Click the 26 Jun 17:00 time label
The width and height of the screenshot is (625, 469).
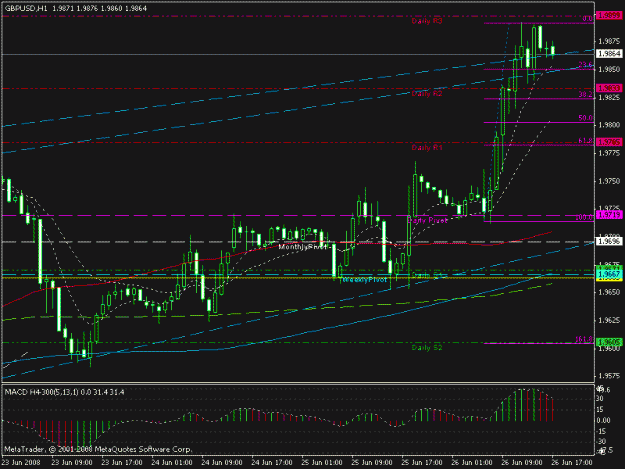pyautogui.click(x=572, y=463)
